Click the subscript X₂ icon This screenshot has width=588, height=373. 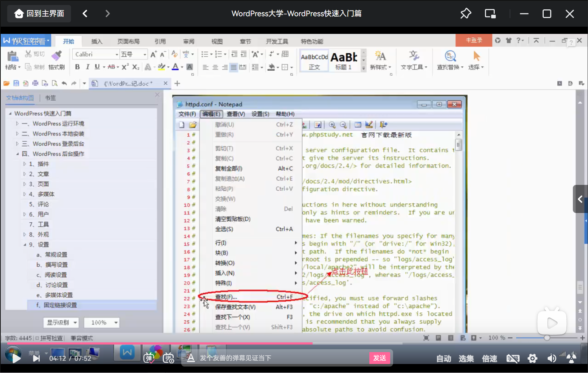tap(135, 67)
